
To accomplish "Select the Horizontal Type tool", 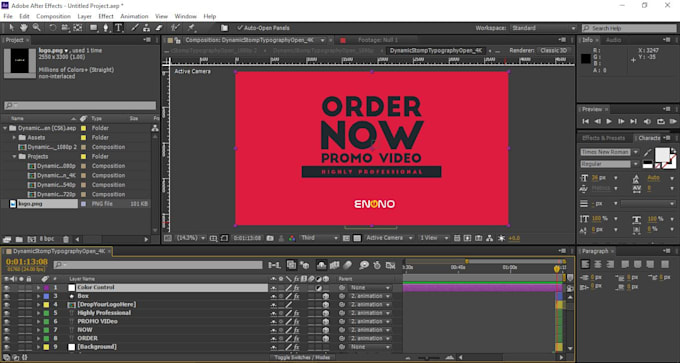I will pyautogui.click(x=118, y=28).
